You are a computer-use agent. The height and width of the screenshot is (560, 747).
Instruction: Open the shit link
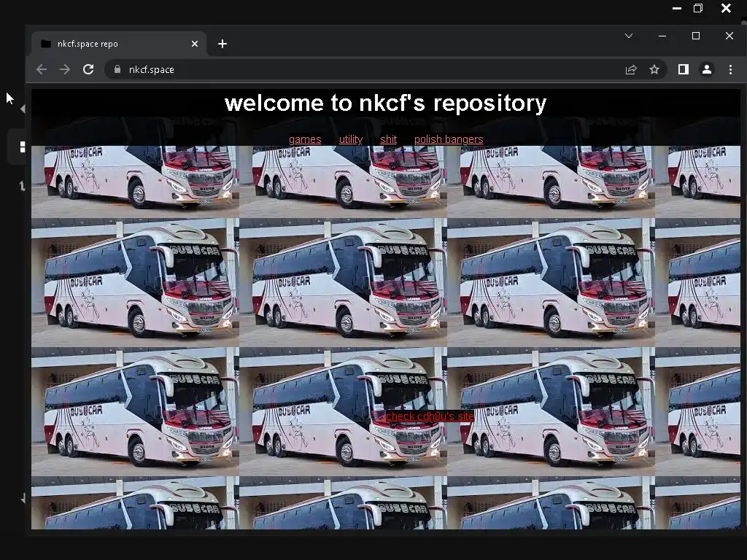coord(388,139)
